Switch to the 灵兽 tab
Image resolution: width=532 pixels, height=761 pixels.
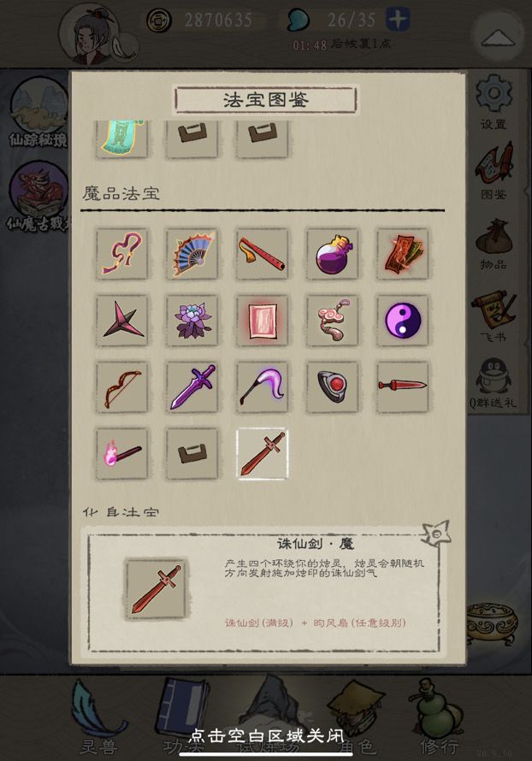[98, 718]
